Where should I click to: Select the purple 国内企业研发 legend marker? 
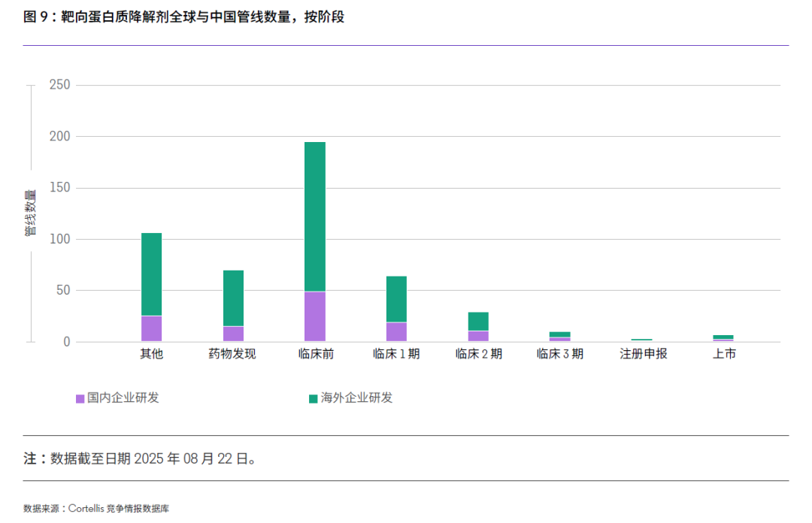(x=79, y=398)
